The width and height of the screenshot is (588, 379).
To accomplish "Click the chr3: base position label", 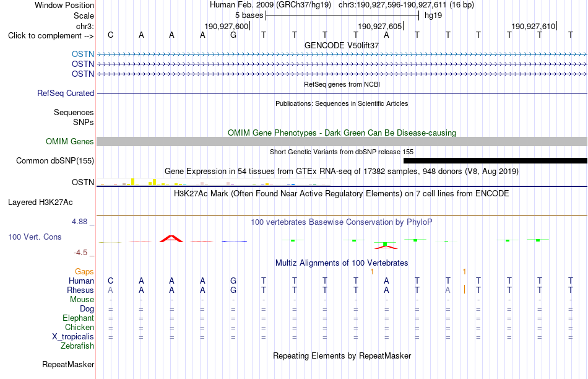I will point(85,26).
